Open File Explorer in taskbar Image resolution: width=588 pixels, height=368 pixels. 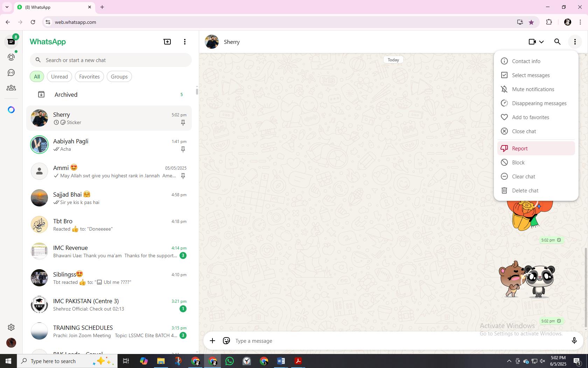pyautogui.click(x=161, y=361)
